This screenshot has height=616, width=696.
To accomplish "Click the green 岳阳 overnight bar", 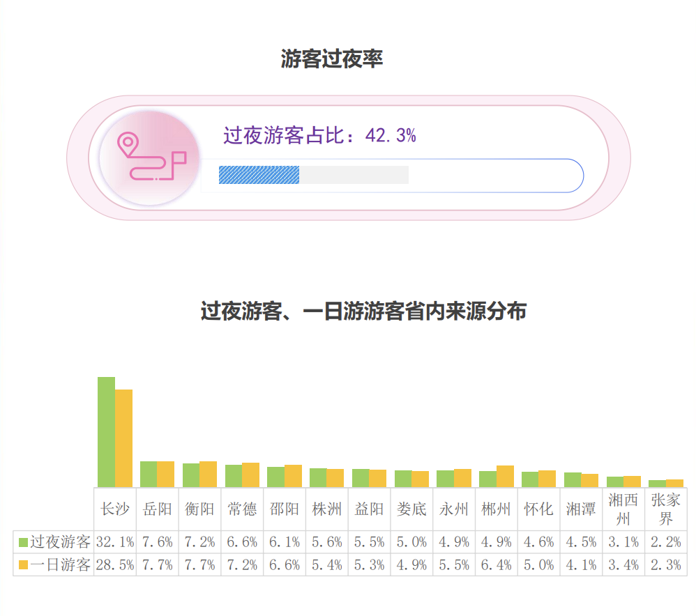I will tap(148, 474).
